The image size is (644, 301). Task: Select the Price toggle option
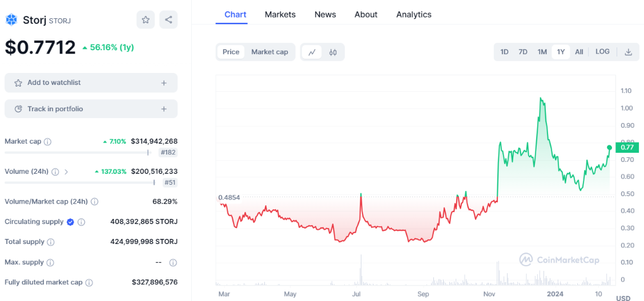pos(231,52)
